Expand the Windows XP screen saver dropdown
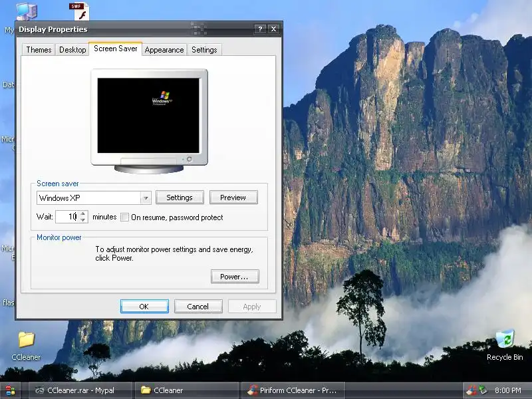 (146, 198)
